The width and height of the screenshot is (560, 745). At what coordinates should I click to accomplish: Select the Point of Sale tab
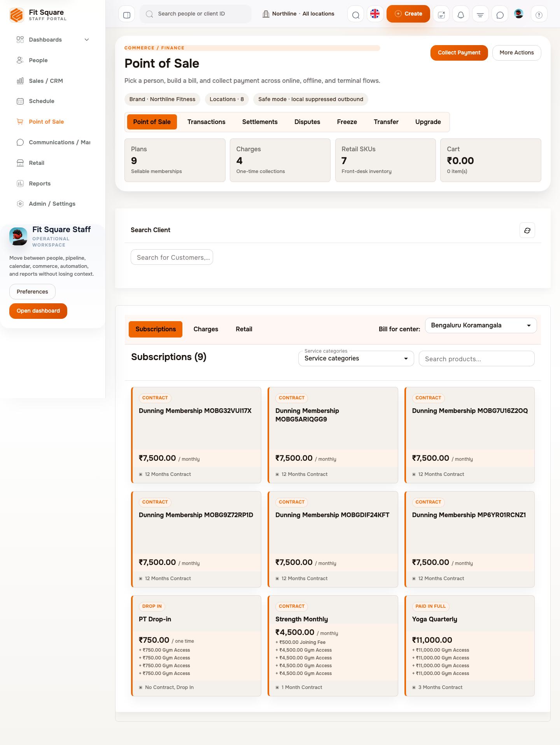coord(152,122)
